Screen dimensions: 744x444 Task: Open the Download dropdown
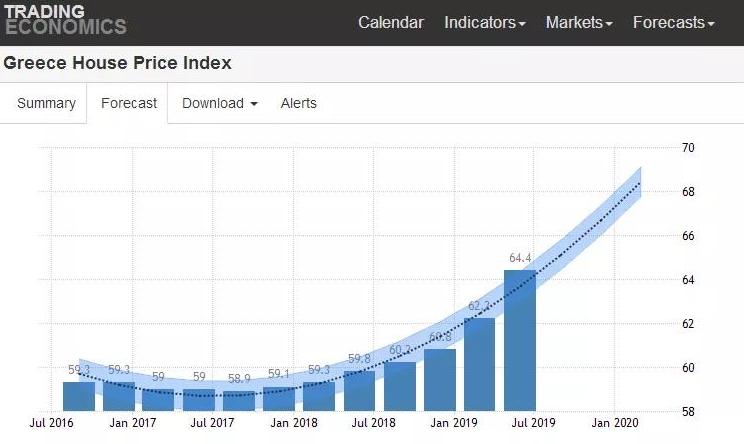coord(220,103)
